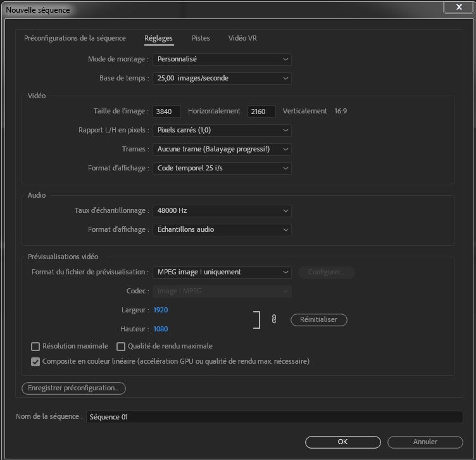The height and width of the screenshot is (460, 476).
Task: Open the Base de temps dropdown
Action: tap(222, 79)
